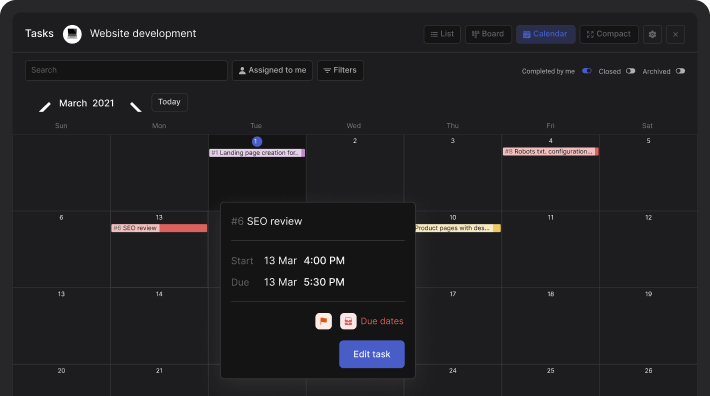Toggle the Archived switch
This screenshot has height=396, width=710.
(680, 71)
